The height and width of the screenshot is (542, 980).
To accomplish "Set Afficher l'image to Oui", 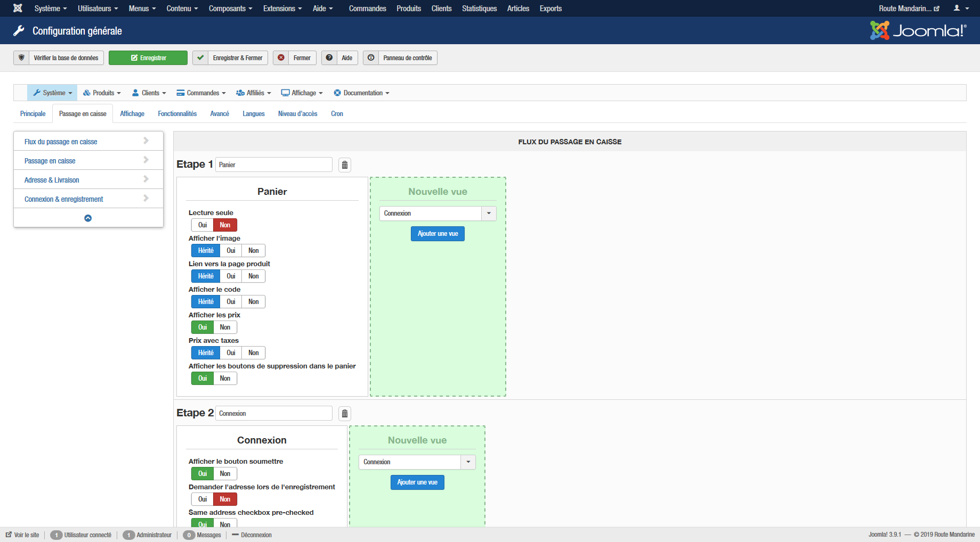I will [231, 250].
